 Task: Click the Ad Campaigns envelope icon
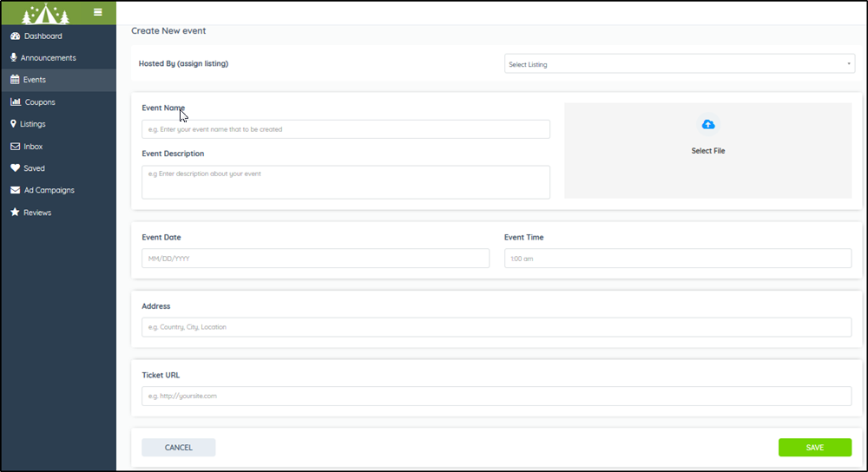[x=15, y=190]
